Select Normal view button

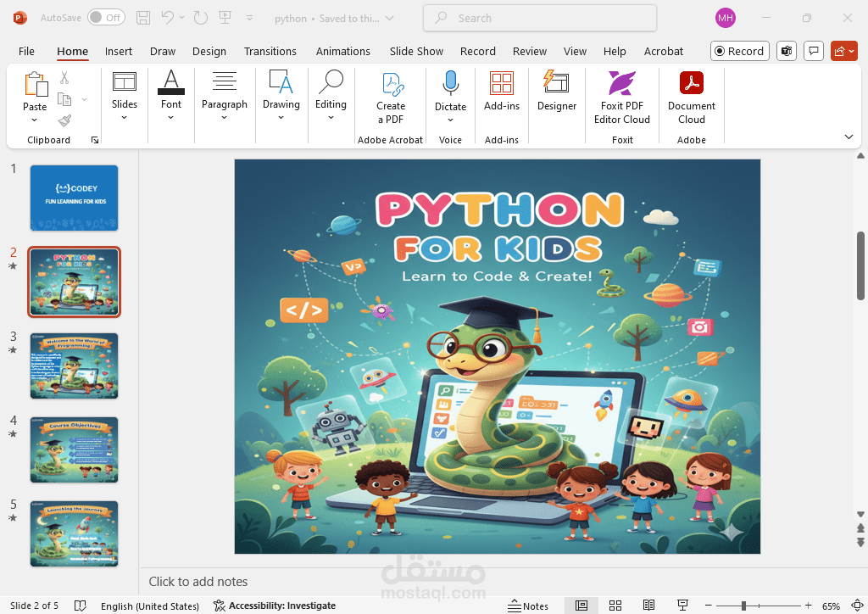click(581, 606)
